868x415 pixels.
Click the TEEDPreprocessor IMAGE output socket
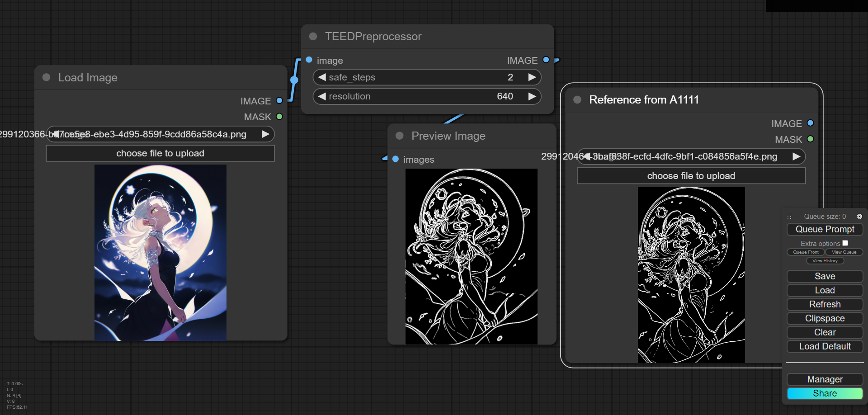click(546, 60)
